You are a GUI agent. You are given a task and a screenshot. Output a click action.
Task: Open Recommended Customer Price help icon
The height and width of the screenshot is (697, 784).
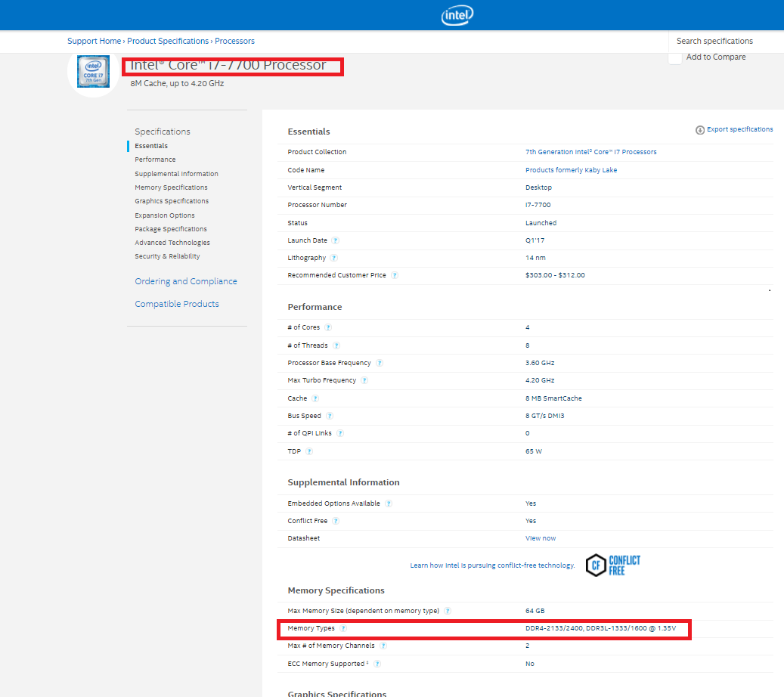(395, 275)
